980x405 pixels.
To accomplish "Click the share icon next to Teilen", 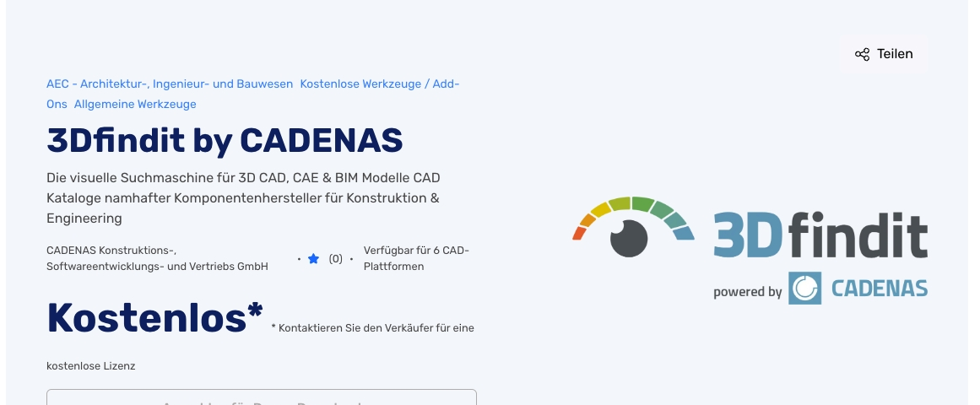I will 862,54.
